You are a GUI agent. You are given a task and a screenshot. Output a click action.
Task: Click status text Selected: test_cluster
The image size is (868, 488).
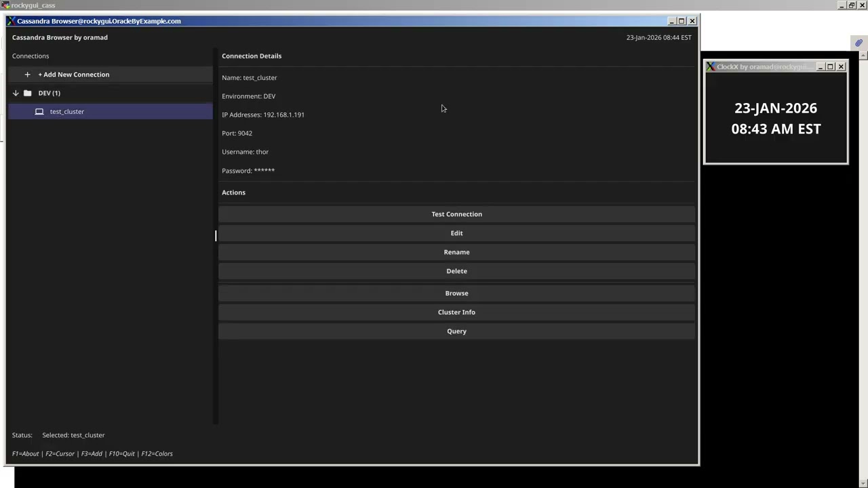click(x=73, y=435)
